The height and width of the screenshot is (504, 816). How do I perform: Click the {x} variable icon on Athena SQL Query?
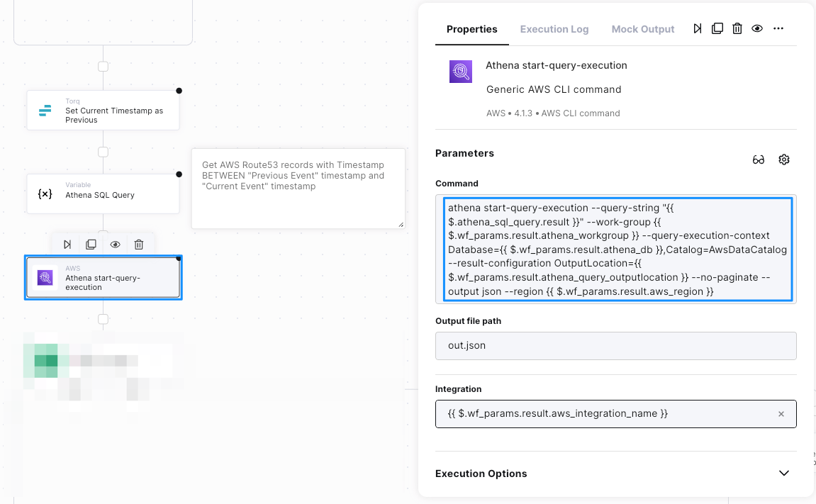coord(44,193)
